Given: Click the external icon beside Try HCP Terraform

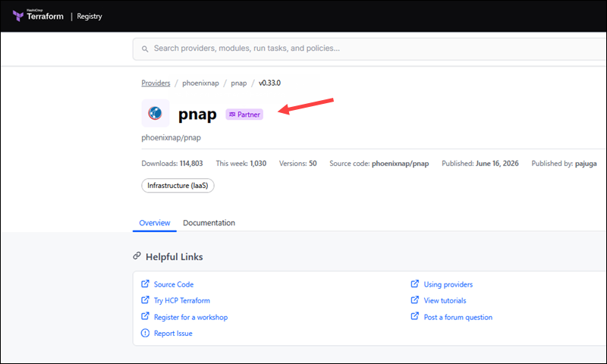Looking at the screenshot, I should (145, 300).
